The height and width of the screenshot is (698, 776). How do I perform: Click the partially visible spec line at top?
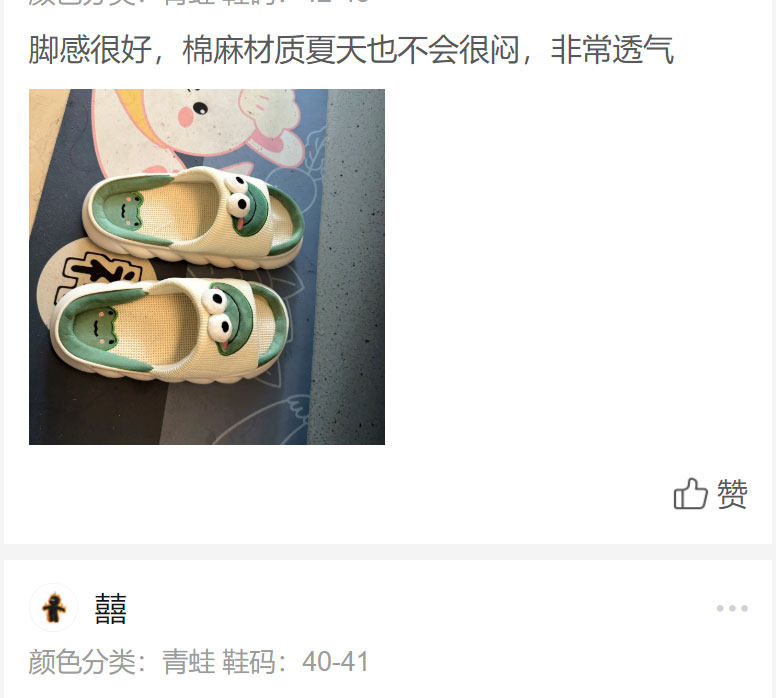tap(198, 1)
